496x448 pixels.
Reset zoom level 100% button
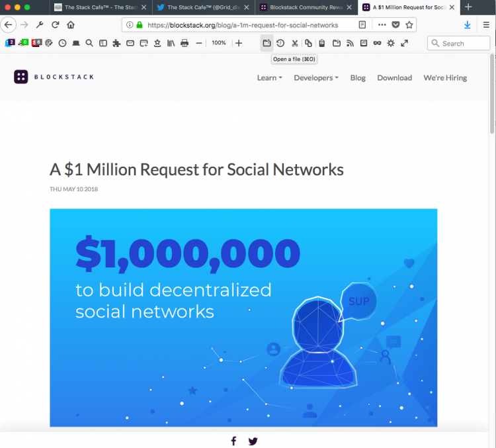pos(219,43)
